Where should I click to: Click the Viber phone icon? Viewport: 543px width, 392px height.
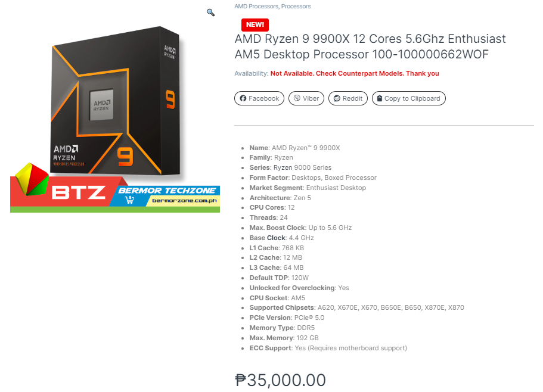point(297,98)
